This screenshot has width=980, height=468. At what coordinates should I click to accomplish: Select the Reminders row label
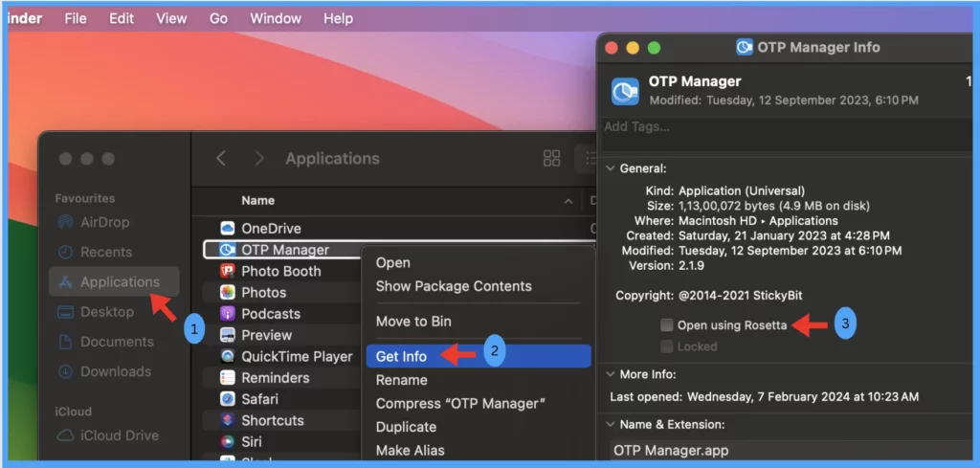(x=275, y=378)
